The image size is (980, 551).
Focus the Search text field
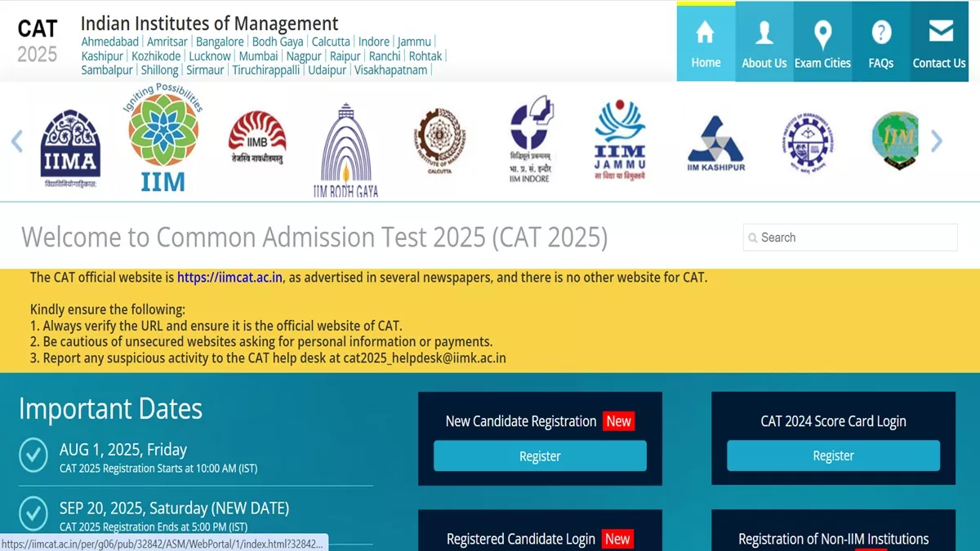point(850,238)
